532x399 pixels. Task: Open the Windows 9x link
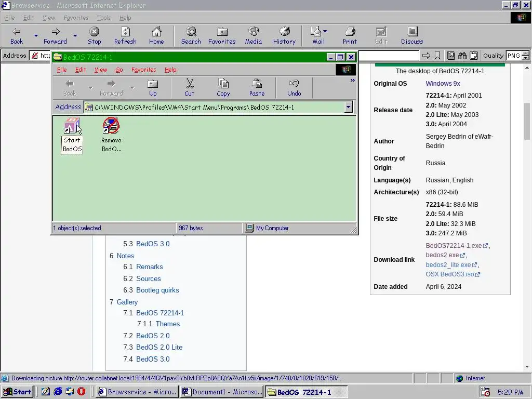(443, 84)
